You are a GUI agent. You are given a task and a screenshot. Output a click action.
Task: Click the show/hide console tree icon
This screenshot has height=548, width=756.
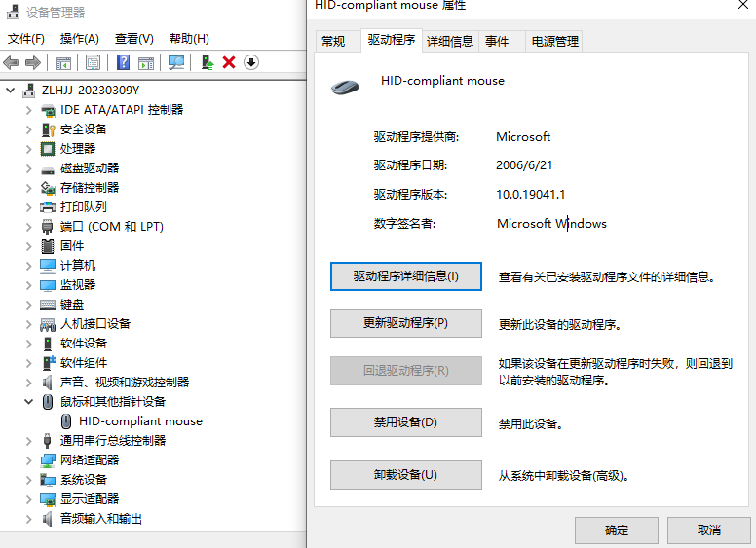(x=63, y=62)
